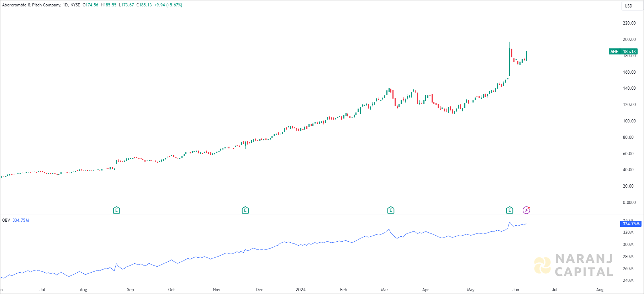Click the Sep time axis label
This screenshot has width=644, height=294.
tap(131, 290)
